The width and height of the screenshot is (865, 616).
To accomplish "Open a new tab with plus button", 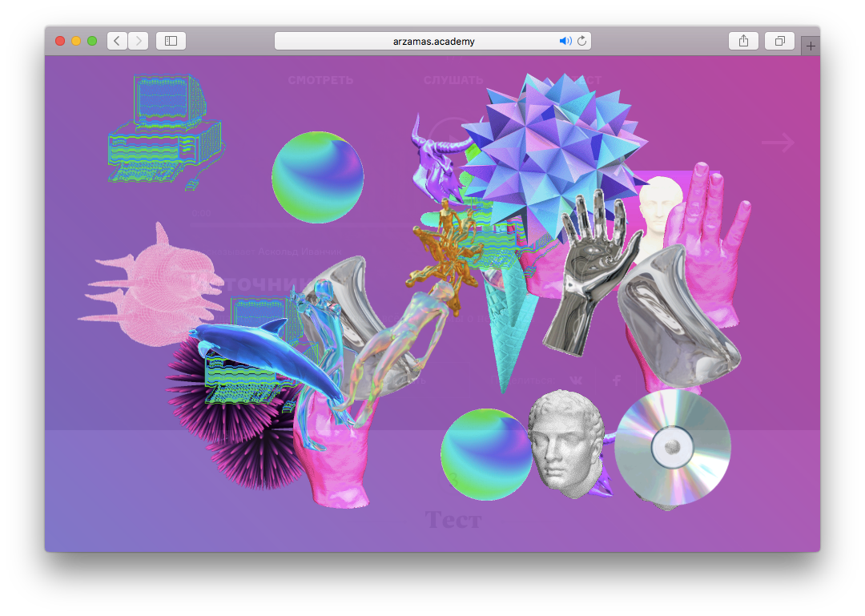I will [811, 46].
